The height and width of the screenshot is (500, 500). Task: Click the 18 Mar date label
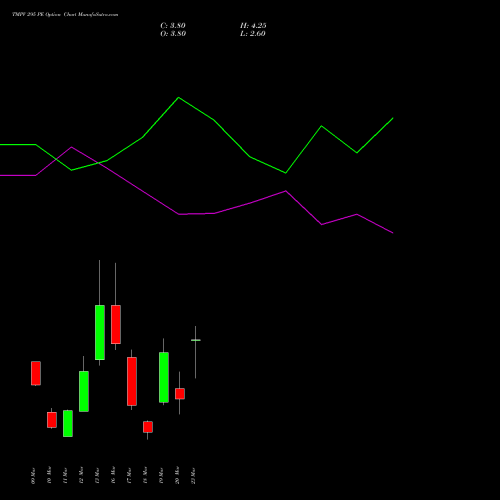145,475
